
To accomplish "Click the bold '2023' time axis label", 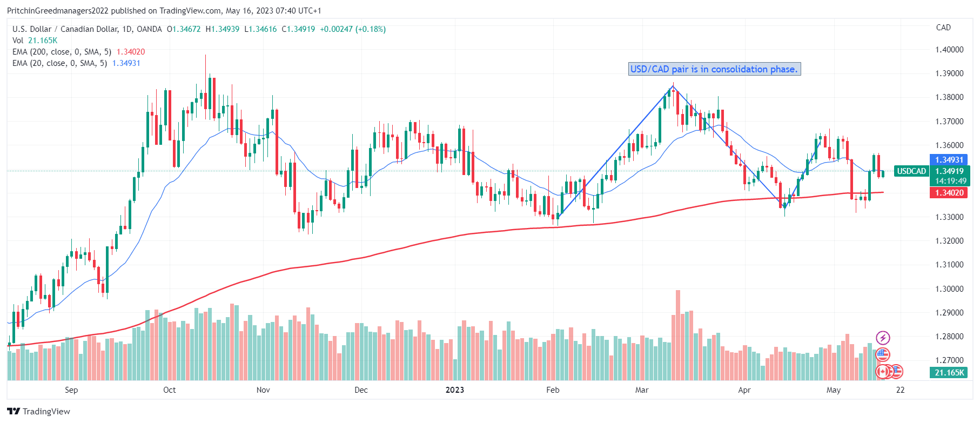I will pyautogui.click(x=455, y=390).
